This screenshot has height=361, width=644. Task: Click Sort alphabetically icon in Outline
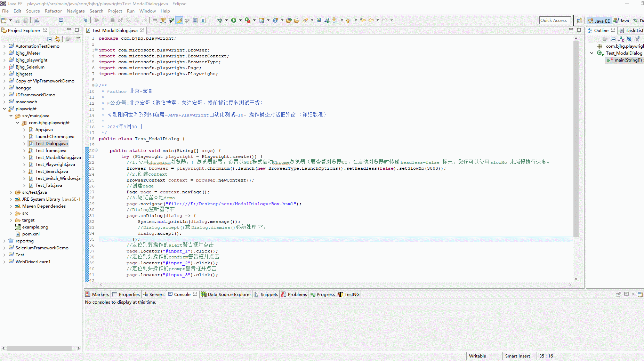pyautogui.click(x=621, y=39)
